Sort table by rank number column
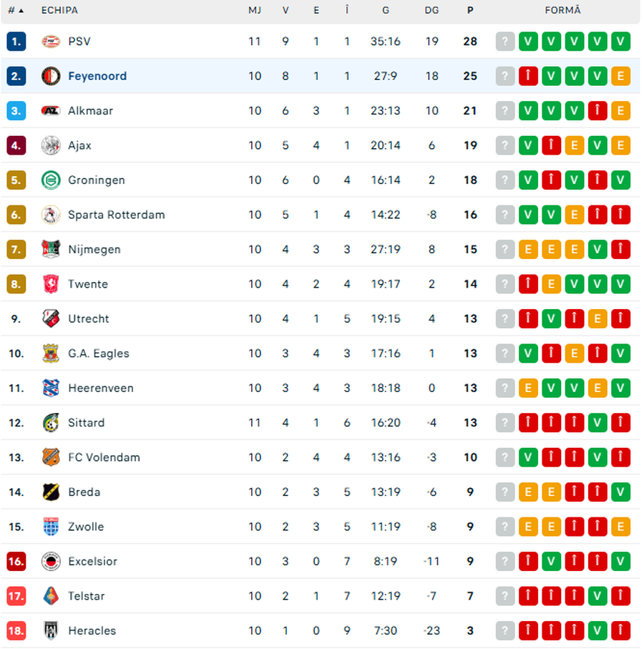The width and height of the screenshot is (644, 649). 16,11
